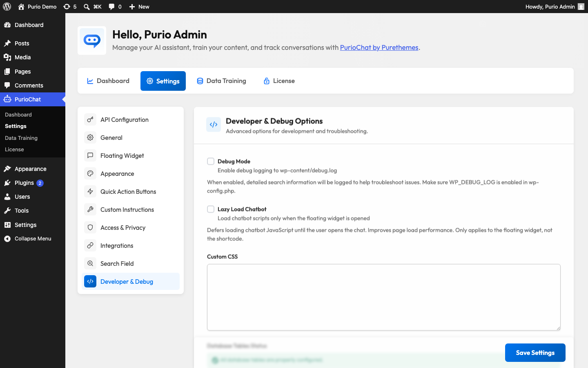This screenshot has width=588, height=368.
Task: Click the Plugins plug icon
Action: click(x=7, y=183)
